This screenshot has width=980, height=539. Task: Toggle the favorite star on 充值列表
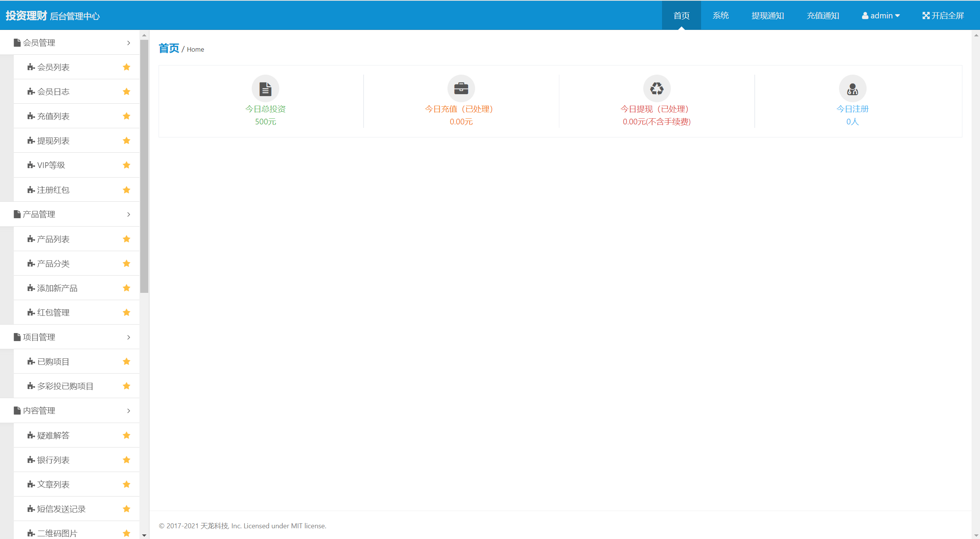tap(126, 116)
